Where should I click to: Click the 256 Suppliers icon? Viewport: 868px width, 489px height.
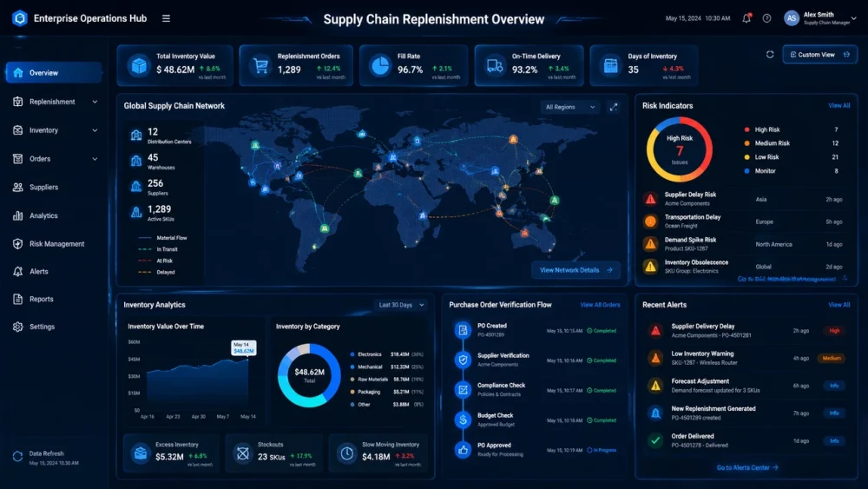coord(136,187)
